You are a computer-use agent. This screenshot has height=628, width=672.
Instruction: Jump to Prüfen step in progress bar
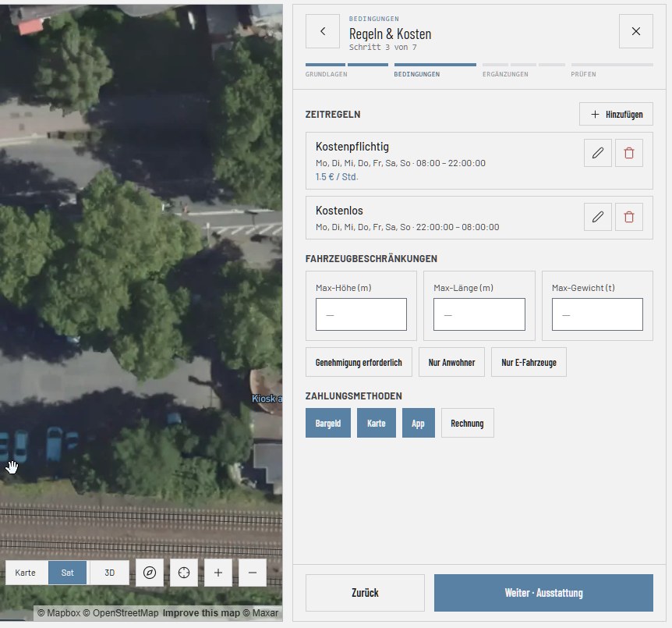(x=583, y=74)
